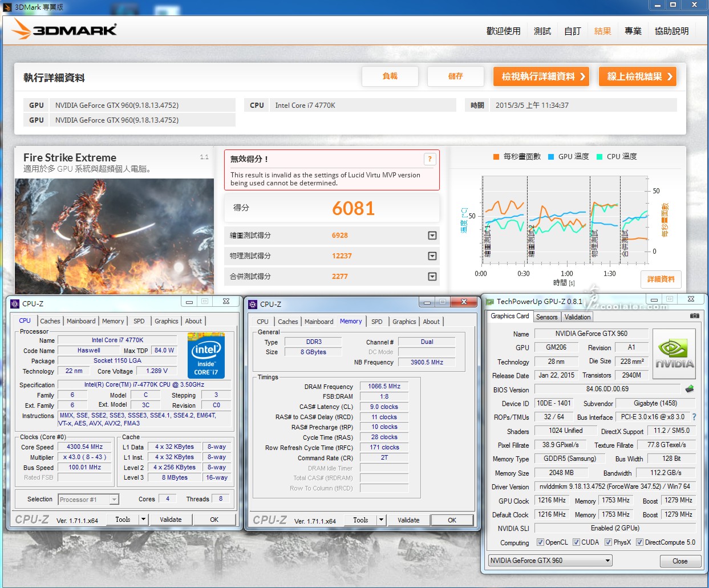Click the 3DMark logo in header
This screenshot has height=588, width=709.
(64, 29)
